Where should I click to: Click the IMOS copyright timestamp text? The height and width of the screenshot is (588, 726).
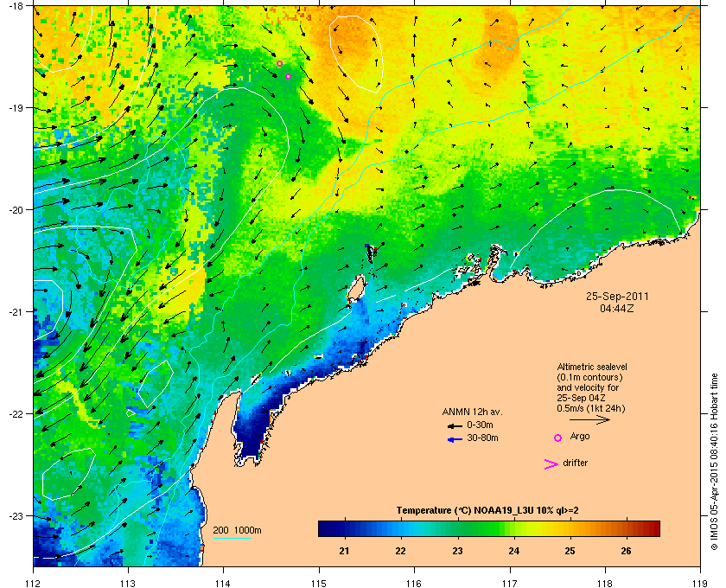pos(714,463)
